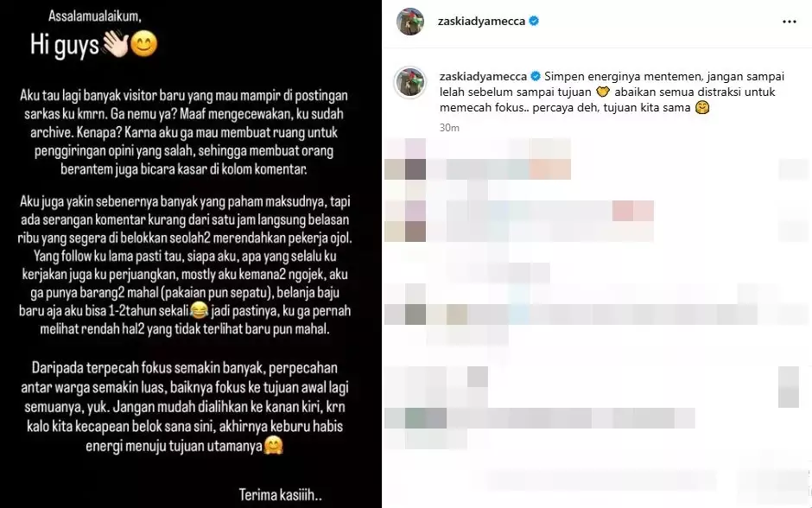Click the hugging emoji after tujuan utamanya

point(274,445)
